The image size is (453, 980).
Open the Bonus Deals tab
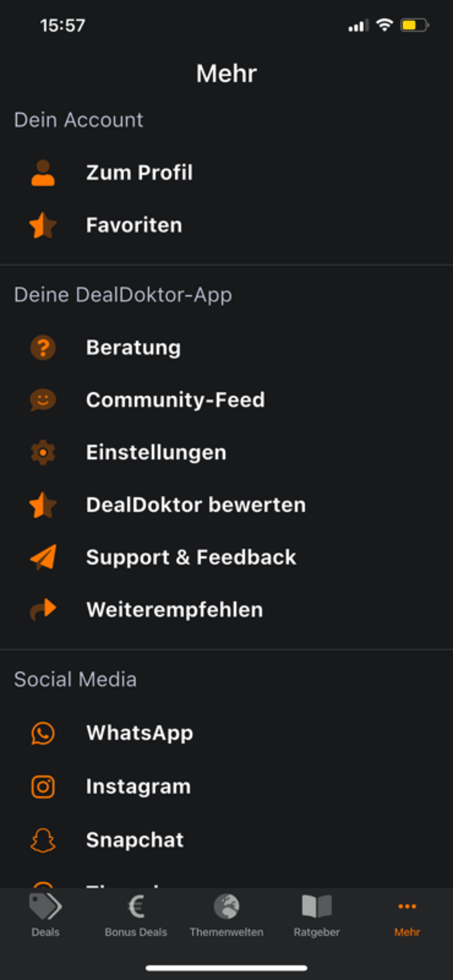click(136, 915)
